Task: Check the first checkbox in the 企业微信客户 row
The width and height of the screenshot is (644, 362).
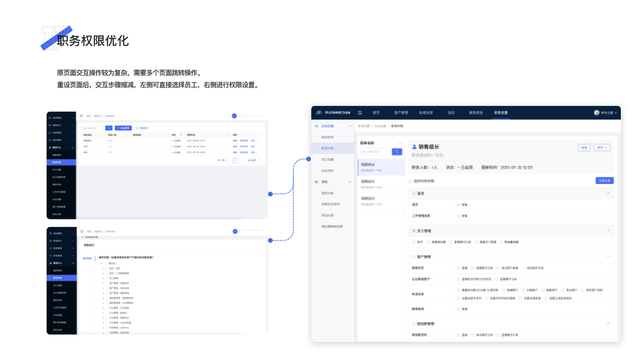Action: [458, 279]
